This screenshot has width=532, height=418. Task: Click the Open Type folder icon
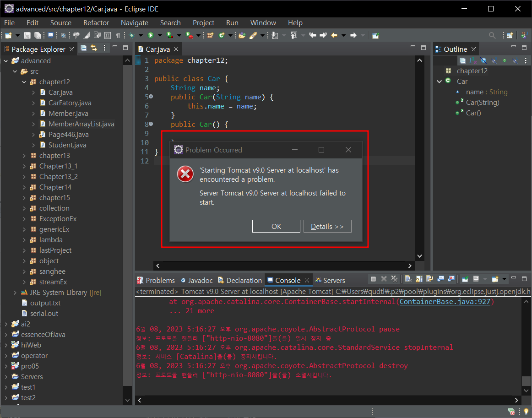tap(242, 35)
